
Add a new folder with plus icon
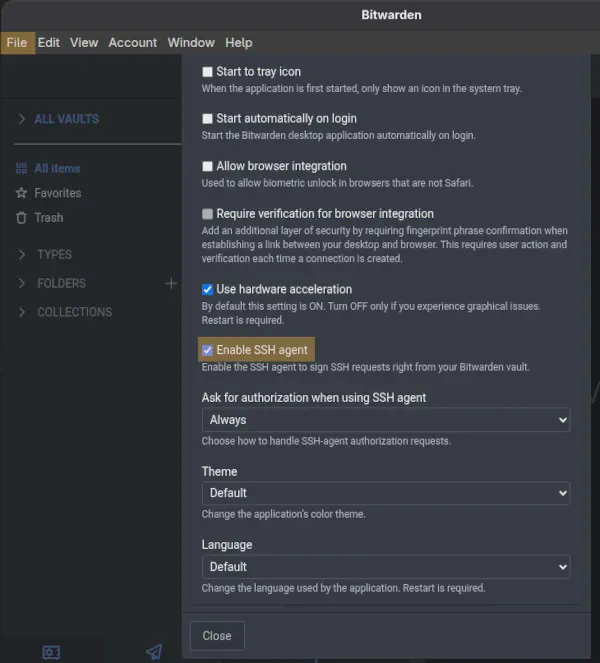tap(171, 283)
